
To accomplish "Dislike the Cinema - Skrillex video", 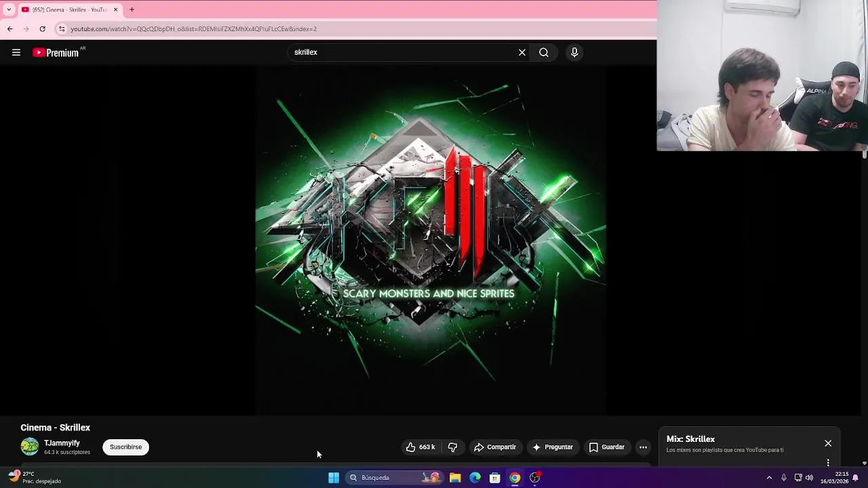I will coord(452,447).
